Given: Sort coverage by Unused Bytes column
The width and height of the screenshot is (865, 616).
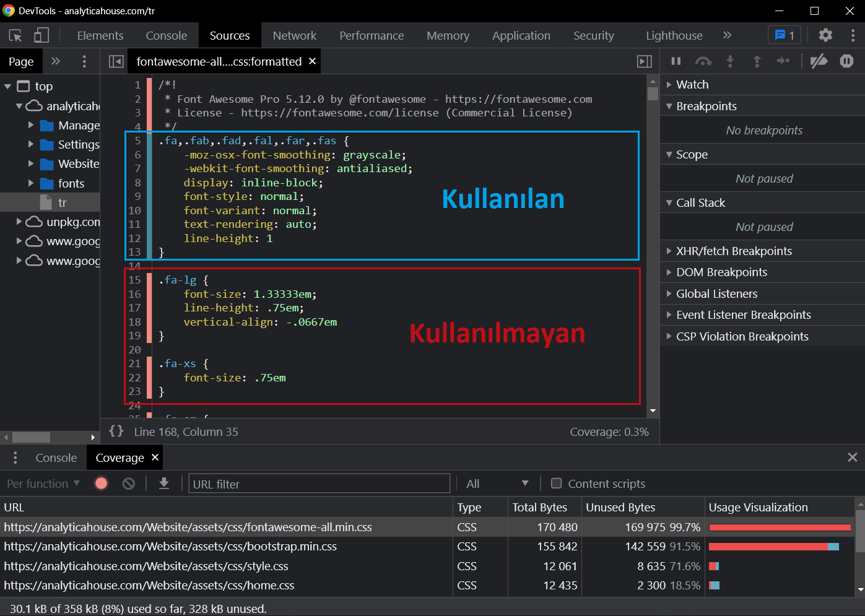Looking at the screenshot, I should click(643, 508).
